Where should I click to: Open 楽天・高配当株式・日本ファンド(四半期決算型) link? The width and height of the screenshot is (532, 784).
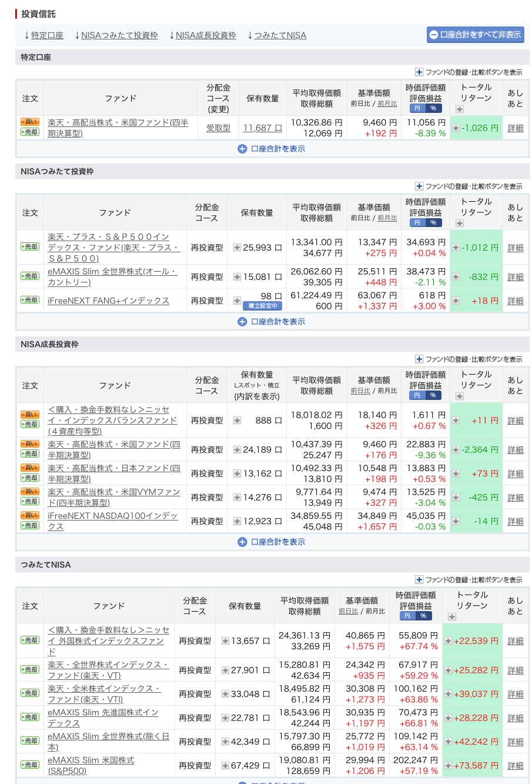pos(114,473)
